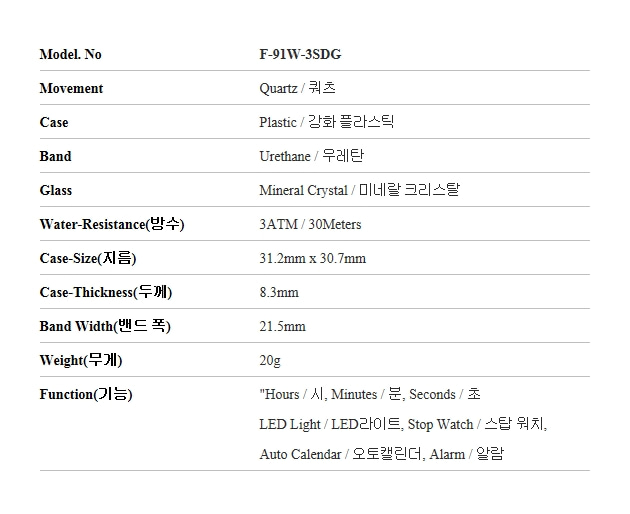
Task: Click the 8.3mm thickness value
Action: [x=279, y=292]
